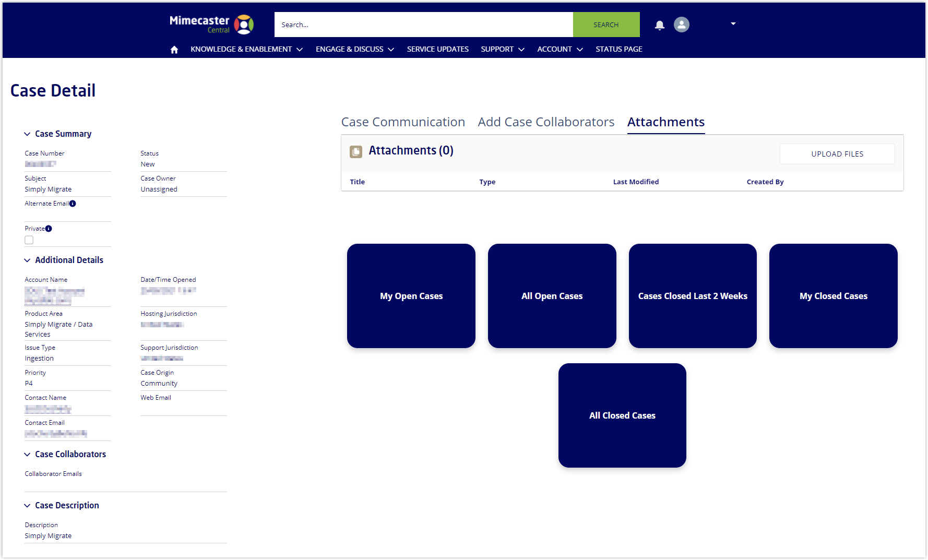Image resolution: width=928 pixels, height=560 pixels.
Task: Collapse the Case Collaborators section
Action: click(x=27, y=455)
